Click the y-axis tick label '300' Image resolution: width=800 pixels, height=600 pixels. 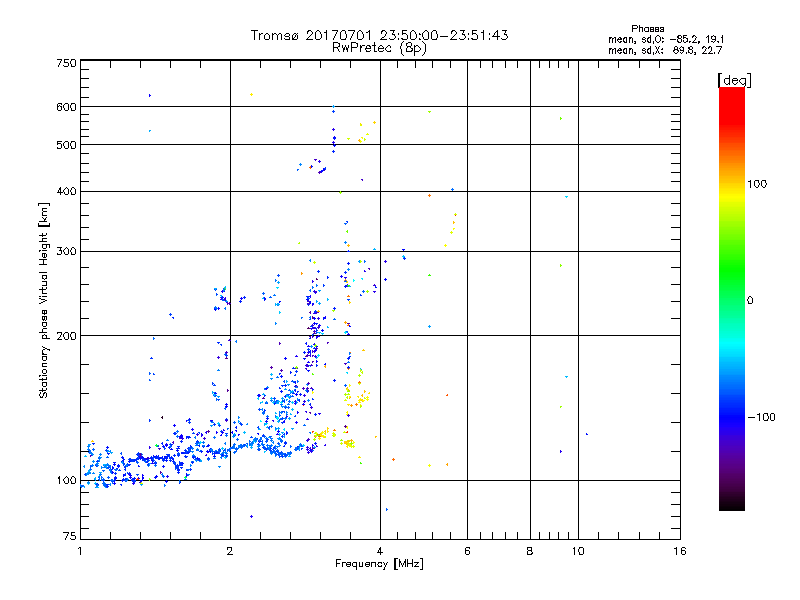point(66,251)
